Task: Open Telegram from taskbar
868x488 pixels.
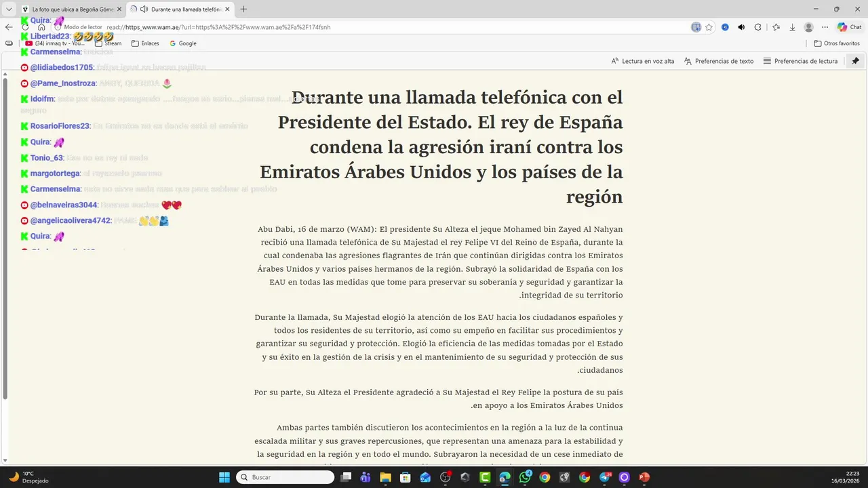Action: [605, 477]
